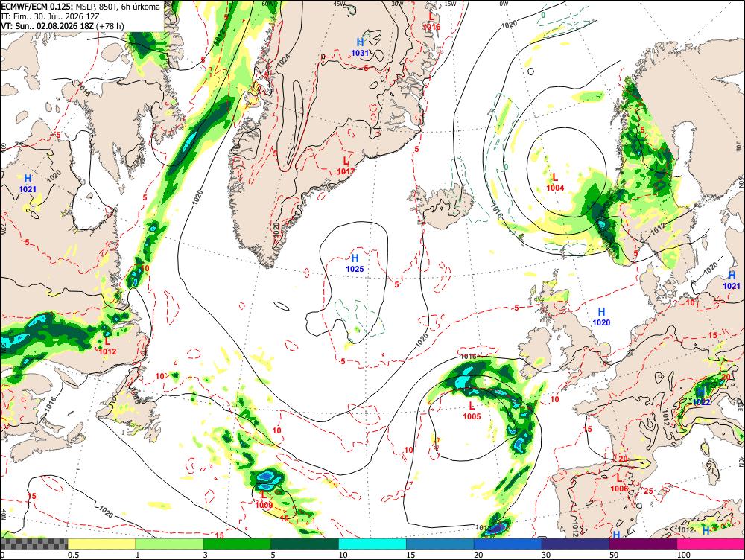
Task: Click the 'H 1022' high over the Alps
Action: [701, 397]
